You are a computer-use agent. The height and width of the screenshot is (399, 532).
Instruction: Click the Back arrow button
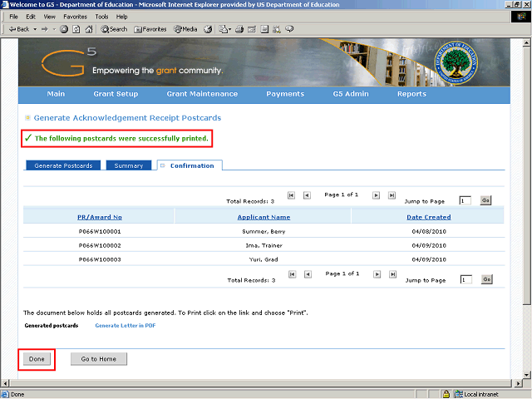pos(18,30)
